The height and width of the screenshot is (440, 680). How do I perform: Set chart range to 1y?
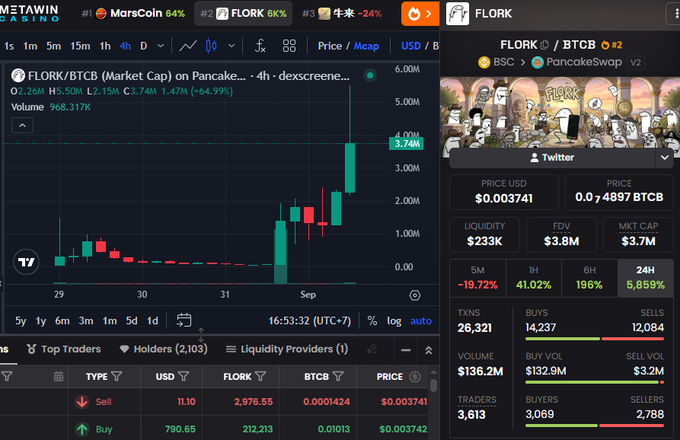pyautogui.click(x=41, y=321)
